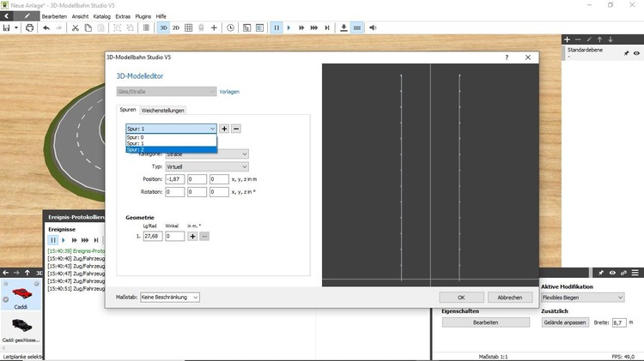Viewport: 644px width, 361px height.
Task: Toggle layer visibility eye for Standardebene
Action: pos(636,53)
